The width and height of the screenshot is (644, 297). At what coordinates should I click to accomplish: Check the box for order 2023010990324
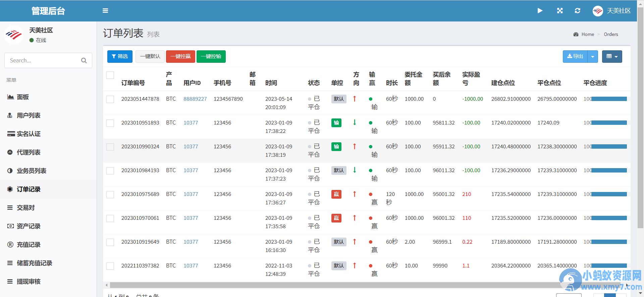tap(110, 147)
